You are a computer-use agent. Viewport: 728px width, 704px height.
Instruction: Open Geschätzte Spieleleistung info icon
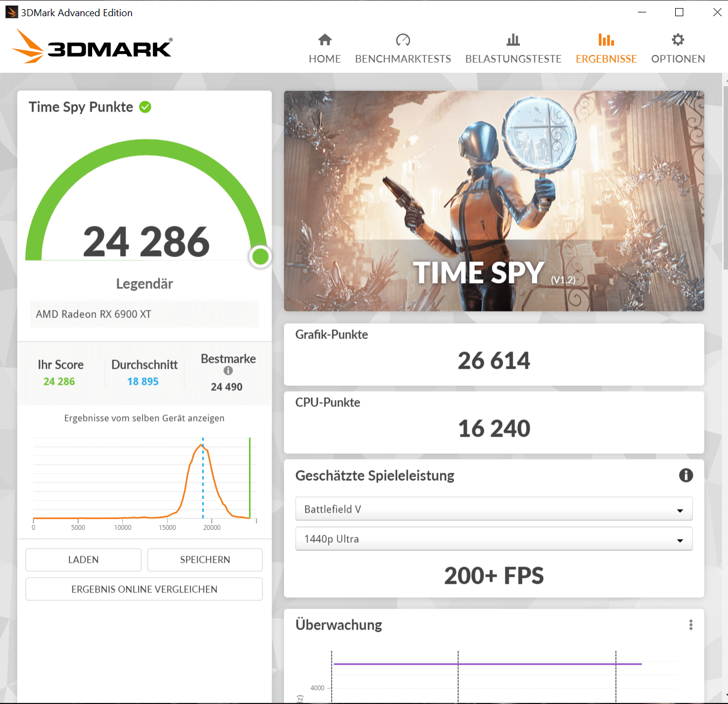(x=685, y=475)
